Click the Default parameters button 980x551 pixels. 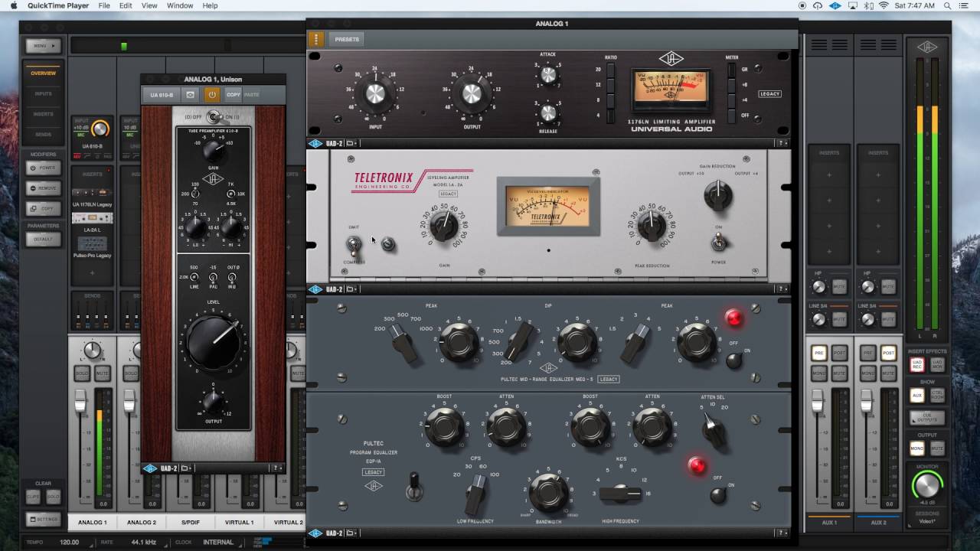click(x=43, y=239)
